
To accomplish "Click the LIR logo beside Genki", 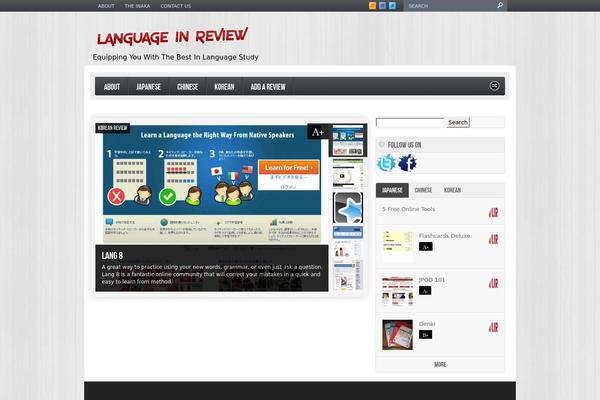I will (494, 327).
